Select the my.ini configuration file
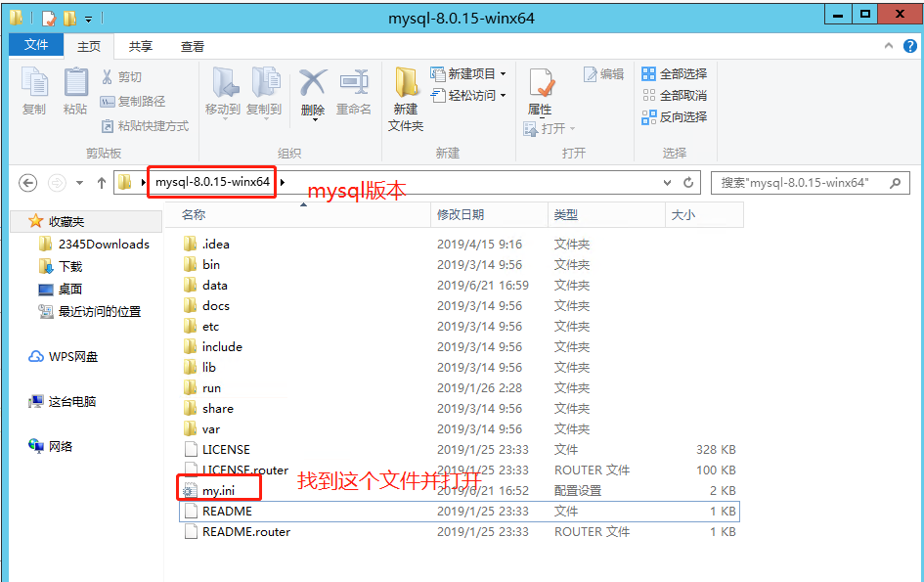The image size is (924, 582). pos(219,491)
